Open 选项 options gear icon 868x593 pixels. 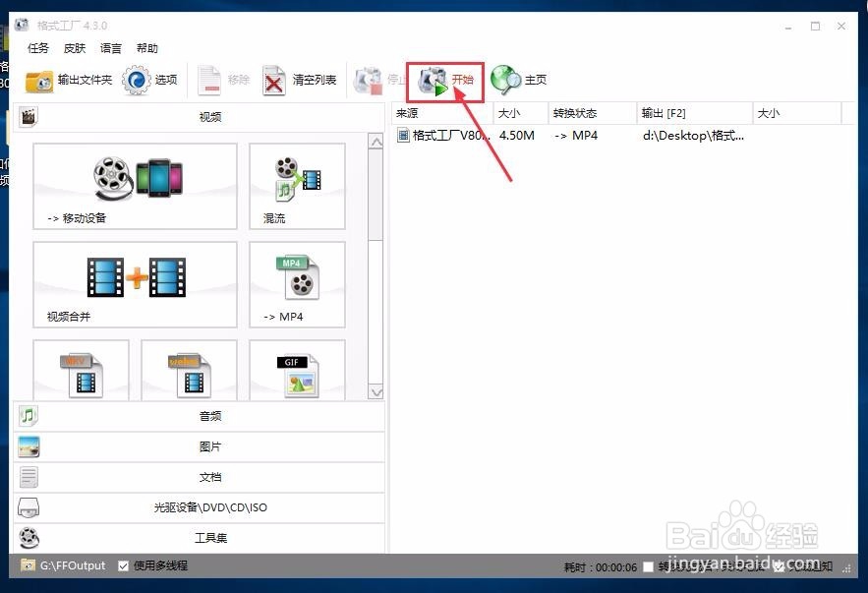coord(137,81)
